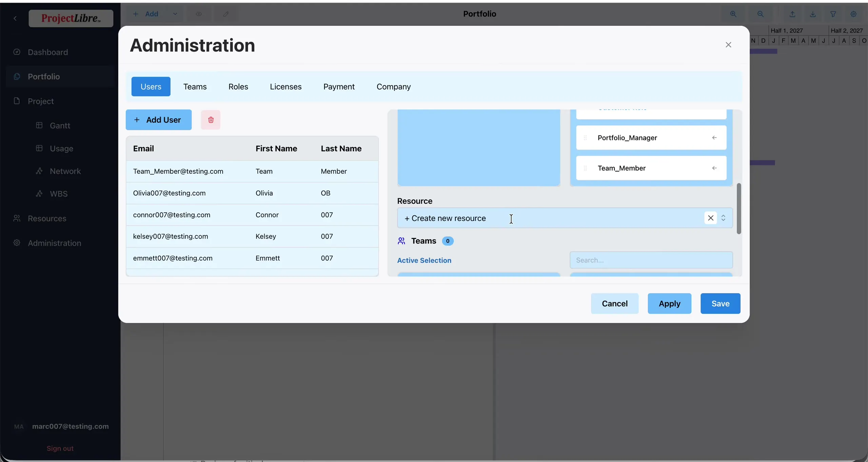
Task: Click the eye view toolbar icon
Action: click(x=199, y=14)
